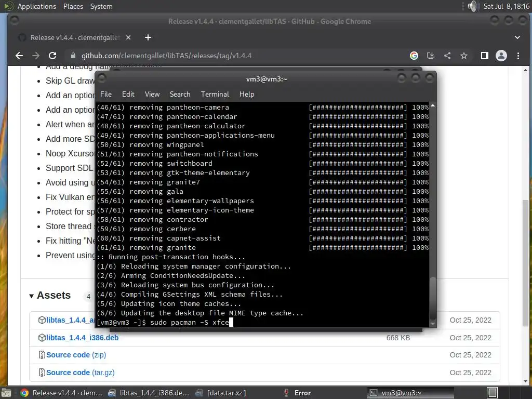This screenshot has width=532, height=399.
Task: Click Chrome's forward navigation arrow
Action: coord(36,56)
